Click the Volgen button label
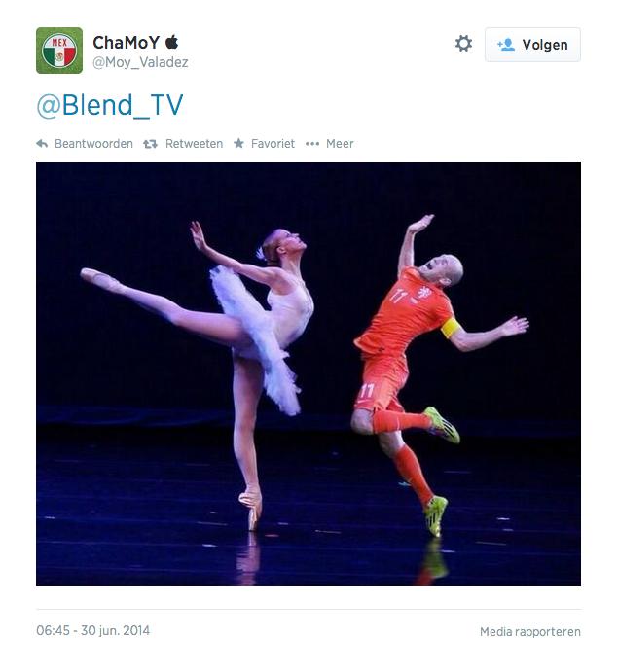 tap(545, 45)
